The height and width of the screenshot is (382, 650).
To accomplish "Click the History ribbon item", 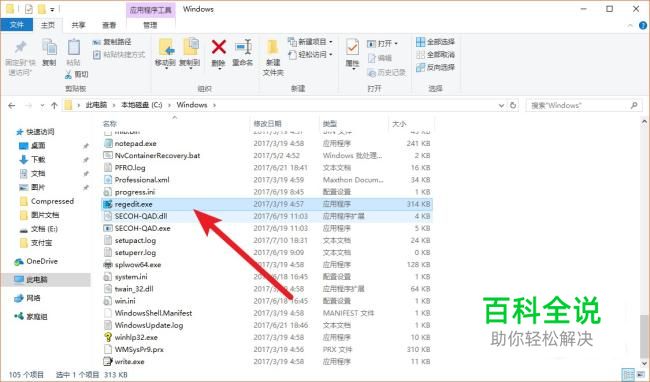I will [387, 73].
